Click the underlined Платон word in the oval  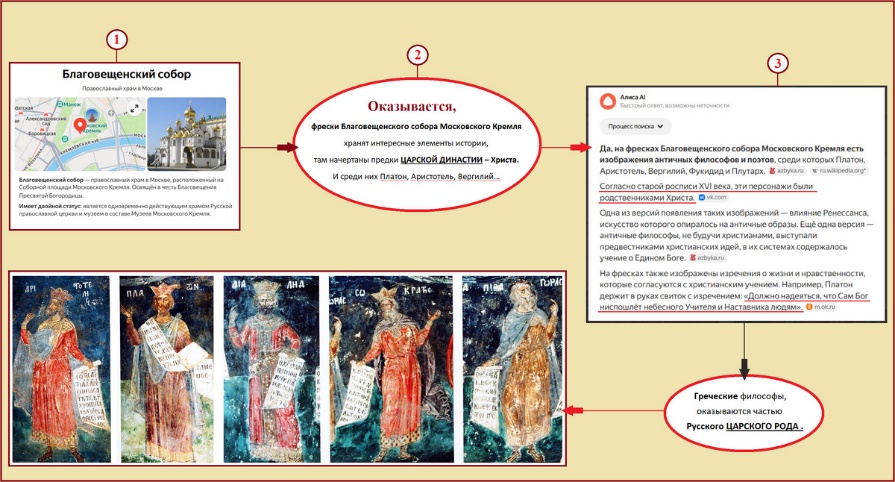393,176
